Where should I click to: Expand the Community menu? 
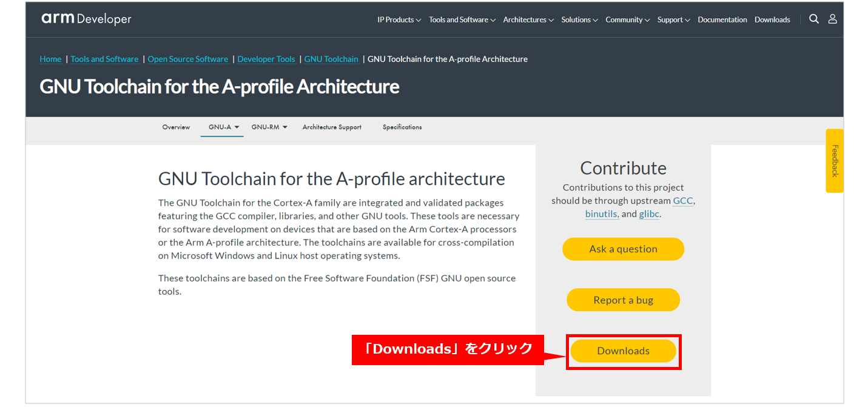click(627, 20)
